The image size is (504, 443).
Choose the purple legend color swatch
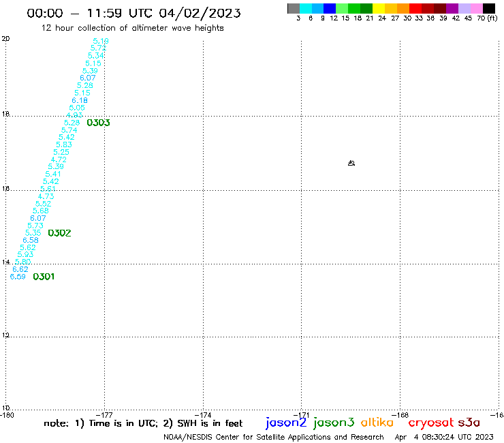[452, 8]
